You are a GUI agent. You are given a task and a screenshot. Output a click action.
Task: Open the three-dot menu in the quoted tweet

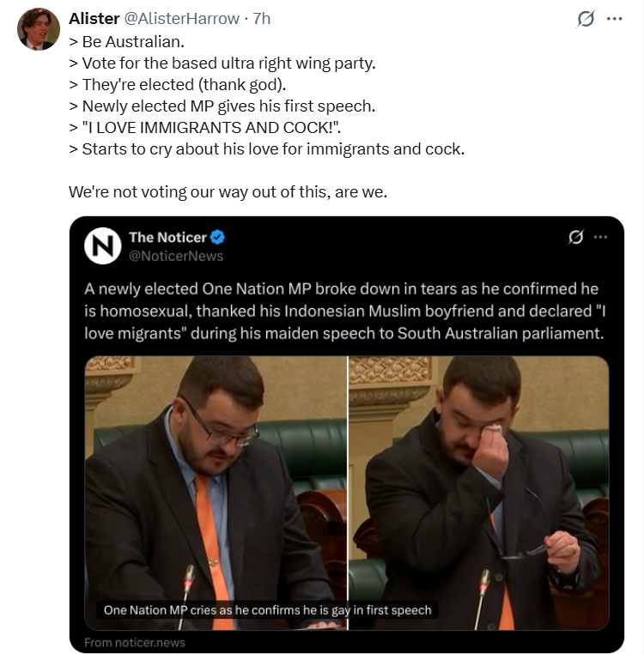click(600, 237)
